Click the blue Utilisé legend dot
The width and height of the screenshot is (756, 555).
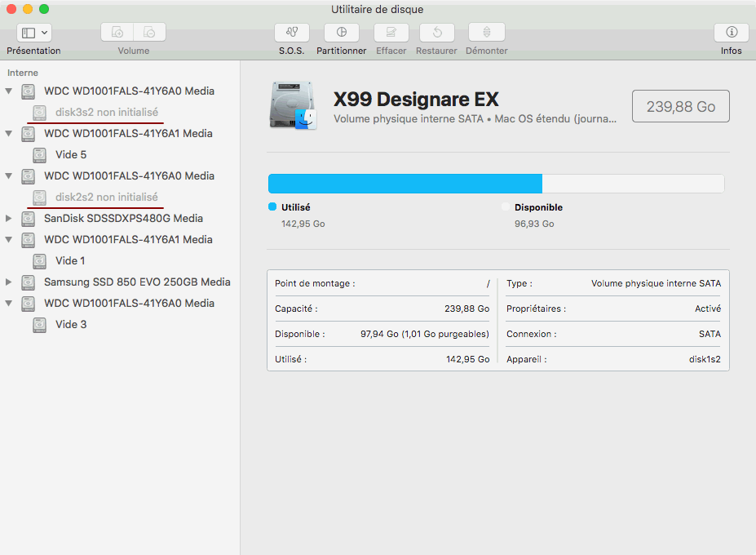pos(272,206)
